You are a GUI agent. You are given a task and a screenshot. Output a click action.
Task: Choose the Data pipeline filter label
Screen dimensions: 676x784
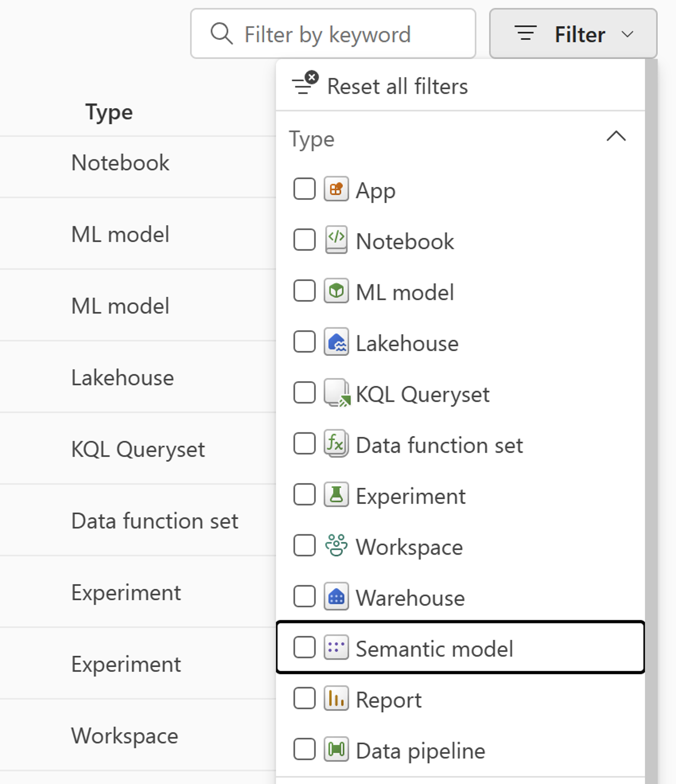tap(420, 751)
